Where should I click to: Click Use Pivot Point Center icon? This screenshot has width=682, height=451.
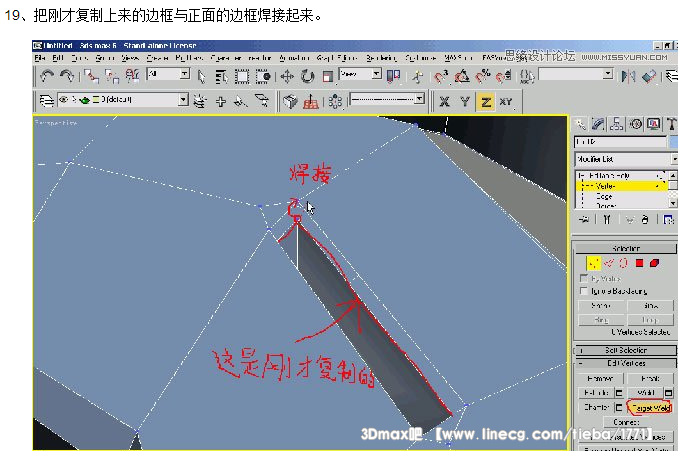click(393, 77)
